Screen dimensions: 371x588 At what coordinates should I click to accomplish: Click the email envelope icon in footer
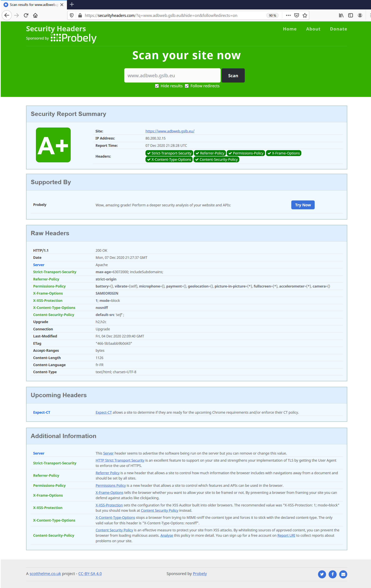click(x=343, y=574)
